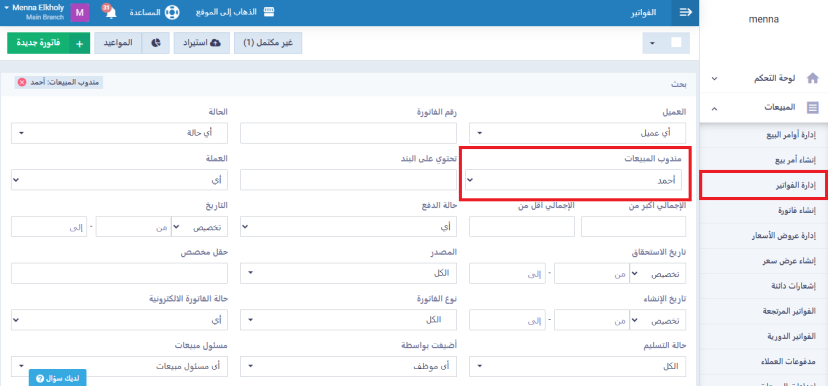Toggle the select-all invoices checkbox

[x=676, y=43]
